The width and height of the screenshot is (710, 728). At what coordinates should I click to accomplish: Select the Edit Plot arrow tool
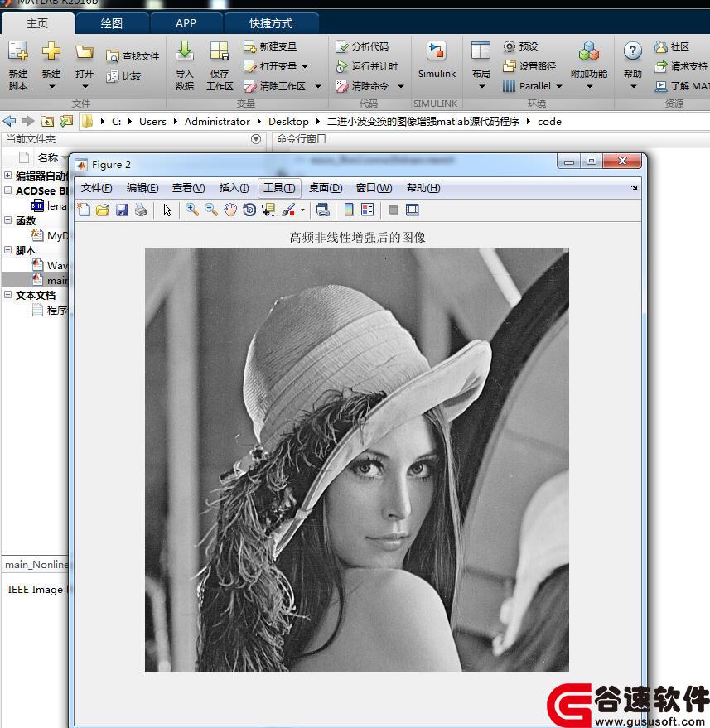(x=167, y=210)
